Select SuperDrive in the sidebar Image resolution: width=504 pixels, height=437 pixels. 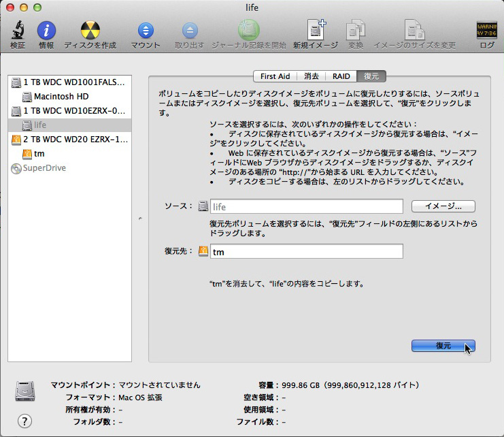coord(44,168)
